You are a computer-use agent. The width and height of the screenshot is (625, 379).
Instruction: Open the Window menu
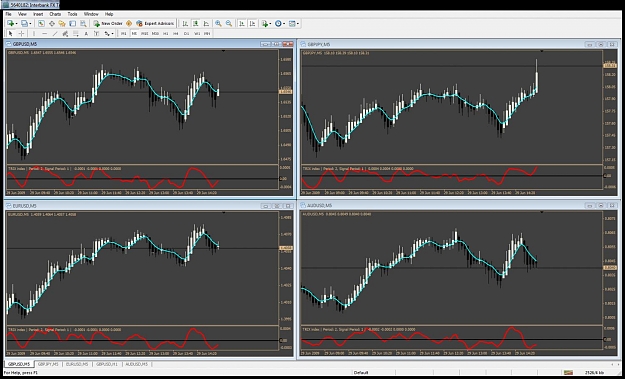(x=91, y=14)
